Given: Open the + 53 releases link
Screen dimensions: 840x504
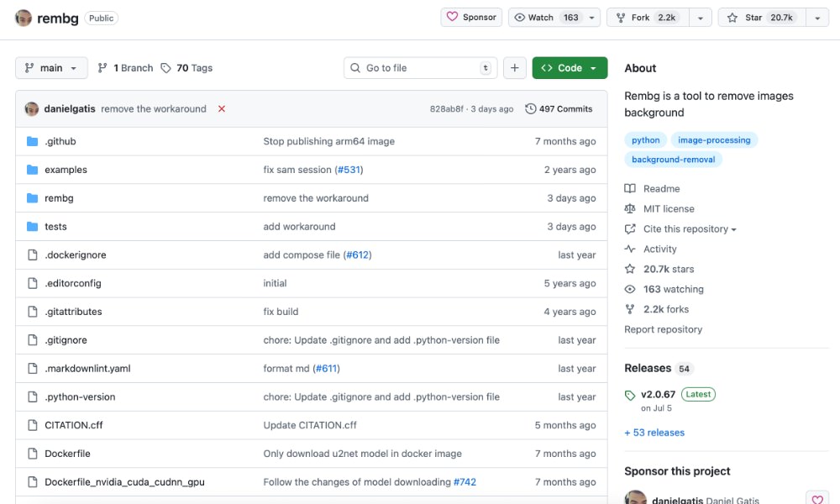Looking at the screenshot, I should pos(654,433).
